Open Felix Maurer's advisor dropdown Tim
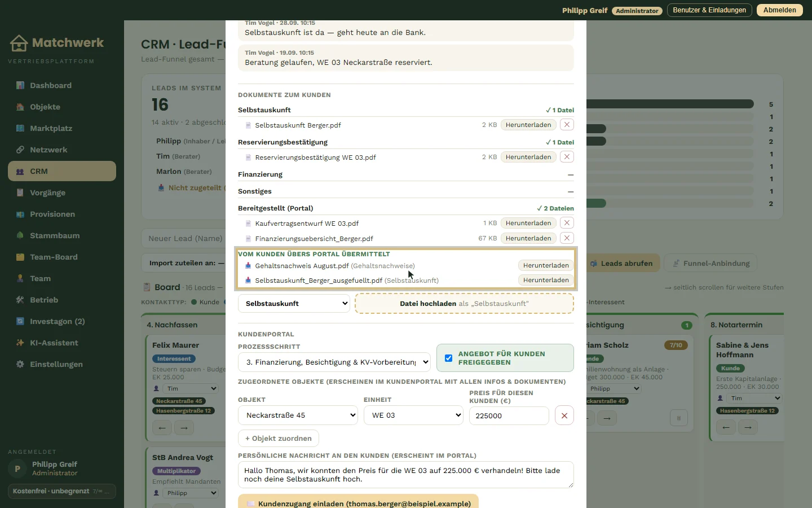 coord(191,388)
